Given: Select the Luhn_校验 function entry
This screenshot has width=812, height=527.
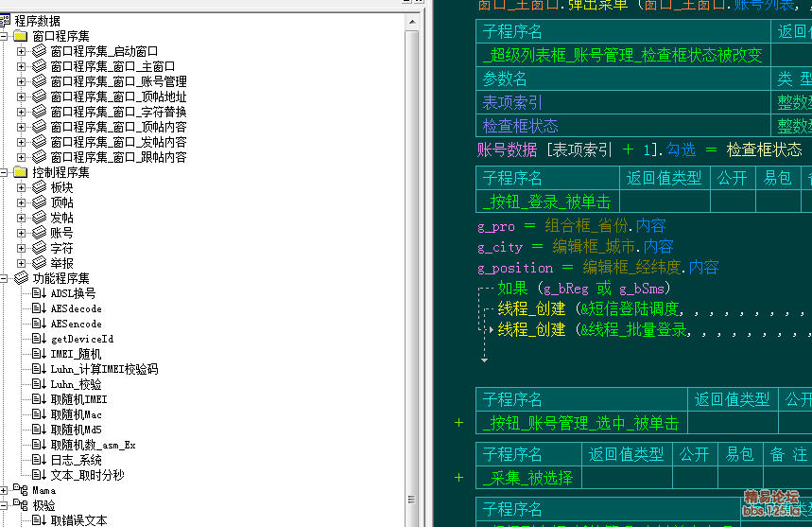Looking at the screenshot, I should [x=76, y=384].
